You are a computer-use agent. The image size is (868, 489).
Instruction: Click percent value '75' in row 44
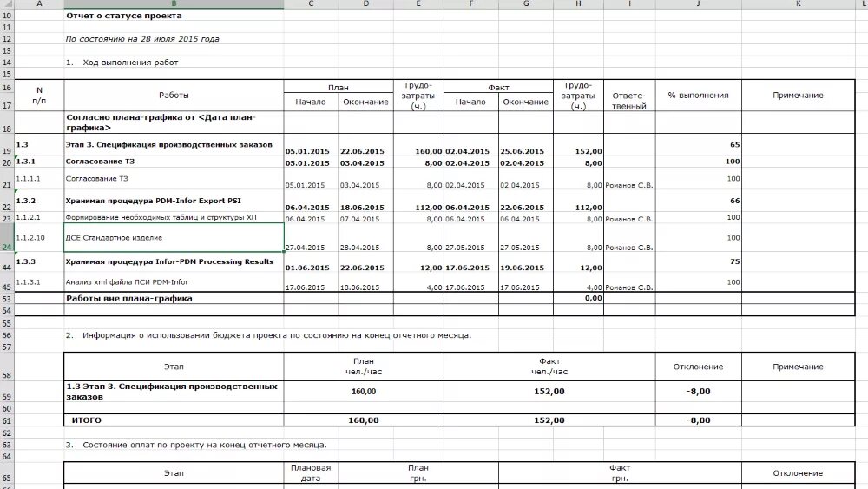tap(734, 262)
